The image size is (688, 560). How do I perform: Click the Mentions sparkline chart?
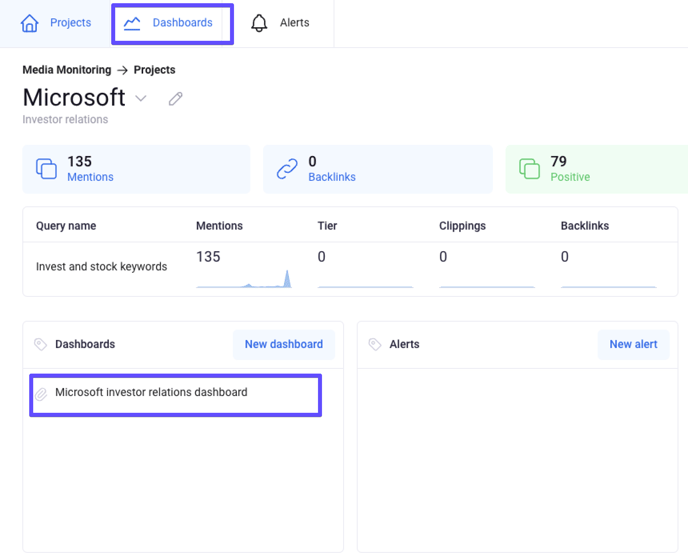click(x=244, y=279)
